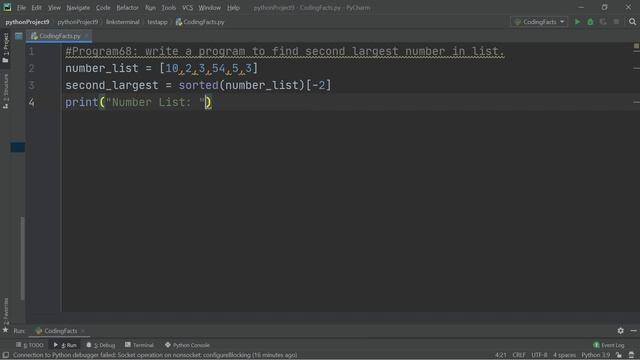Click the inspection status indicator above the scrollbar
Image resolution: width=640 pixels, height=360 pixels.
636,46
